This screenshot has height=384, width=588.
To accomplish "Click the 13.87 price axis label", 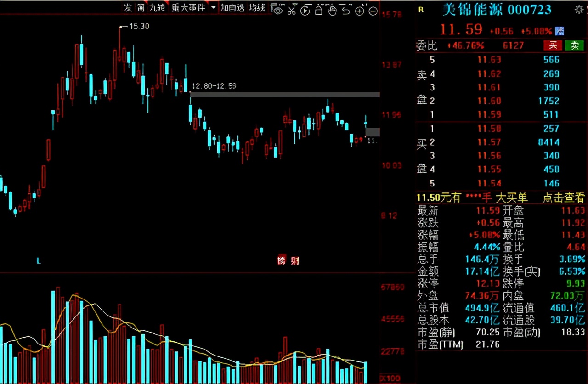I will pos(392,65).
